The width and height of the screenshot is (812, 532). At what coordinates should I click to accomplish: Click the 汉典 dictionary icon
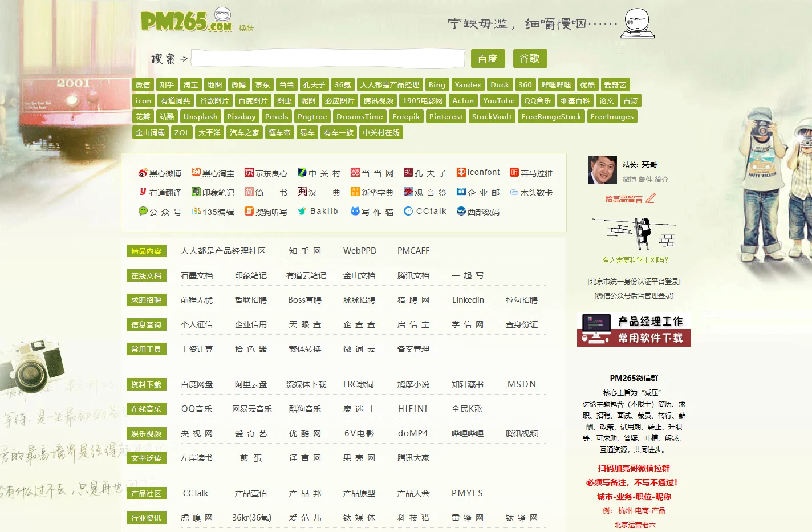pyautogui.click(x=302, y=192)
